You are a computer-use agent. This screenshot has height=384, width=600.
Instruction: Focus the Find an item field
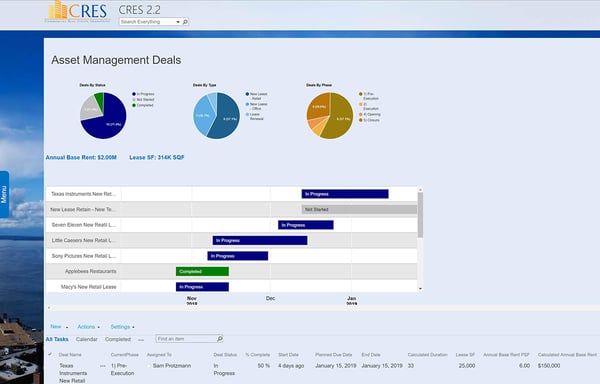[186, 339]
